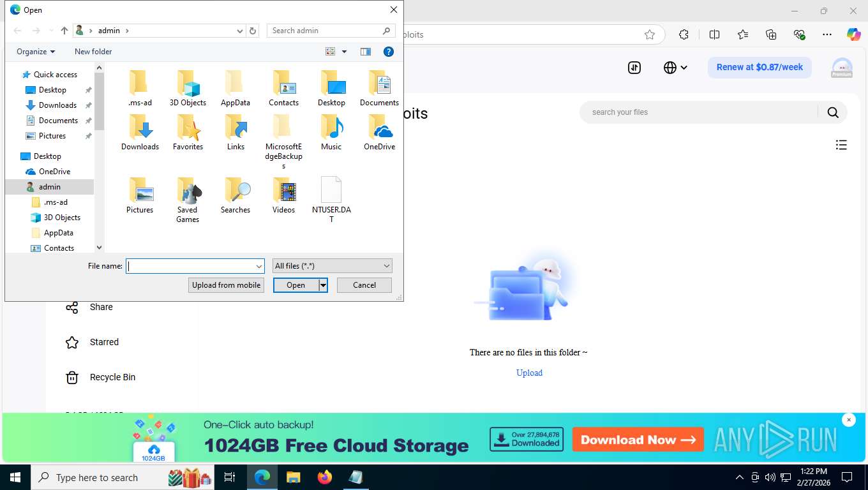Open the view options dropdown arrow
The height and width of the screenshot is (490, 868).
pyautogui.click(x=345, y=52)
